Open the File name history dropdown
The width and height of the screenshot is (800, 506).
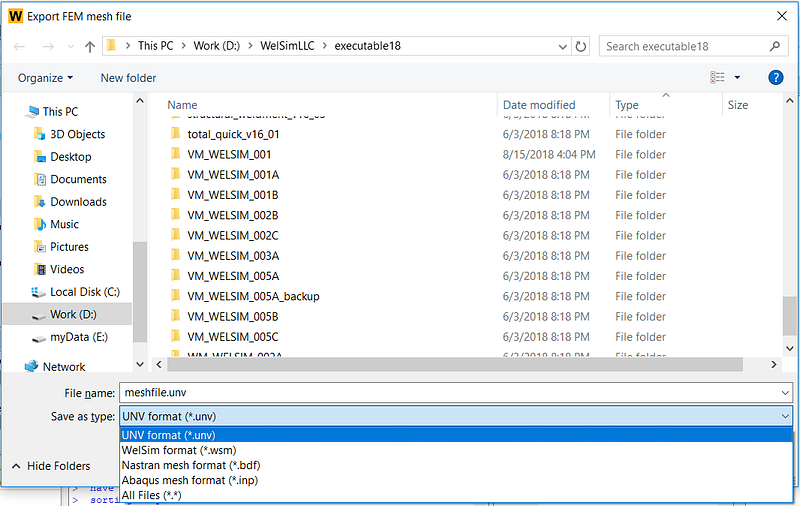click(785, 393)
